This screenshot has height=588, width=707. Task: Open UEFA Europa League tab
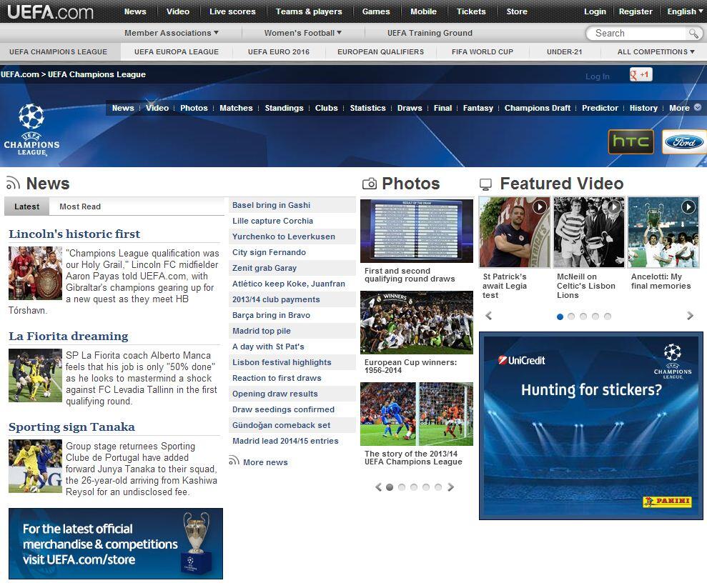point(177,52)
